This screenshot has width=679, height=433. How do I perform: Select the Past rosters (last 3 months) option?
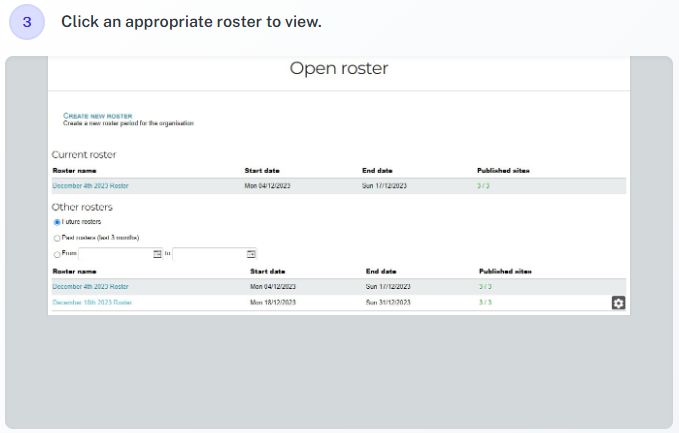click(57, 238)
